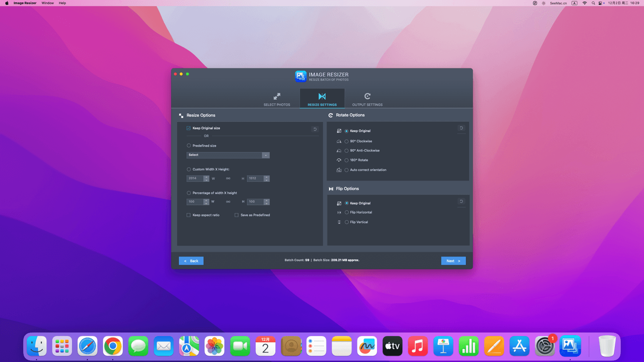Click the Back button
Screen dimensions: 644x362
pyautogui.click(x=191, y=261)
